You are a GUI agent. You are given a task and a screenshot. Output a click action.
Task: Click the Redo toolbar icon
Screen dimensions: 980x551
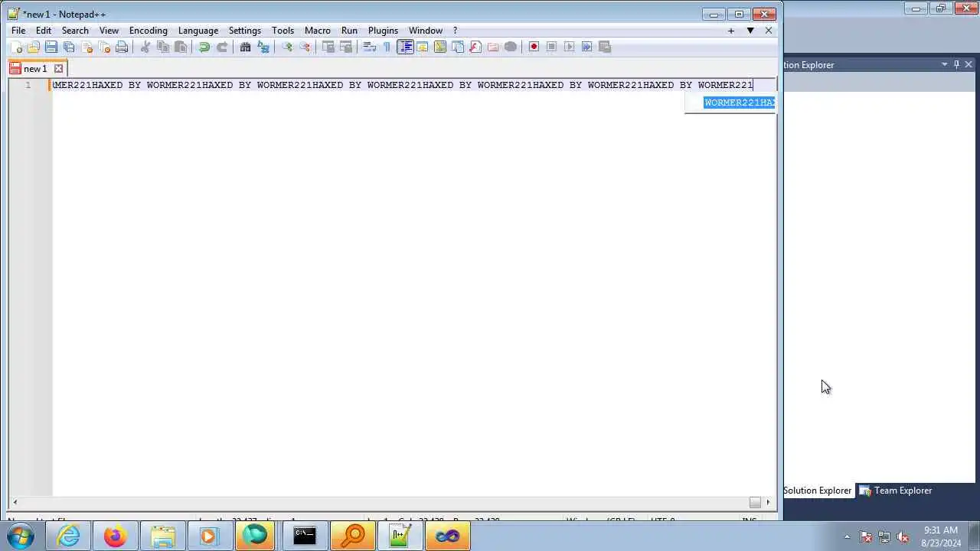(x=222, y=47)
